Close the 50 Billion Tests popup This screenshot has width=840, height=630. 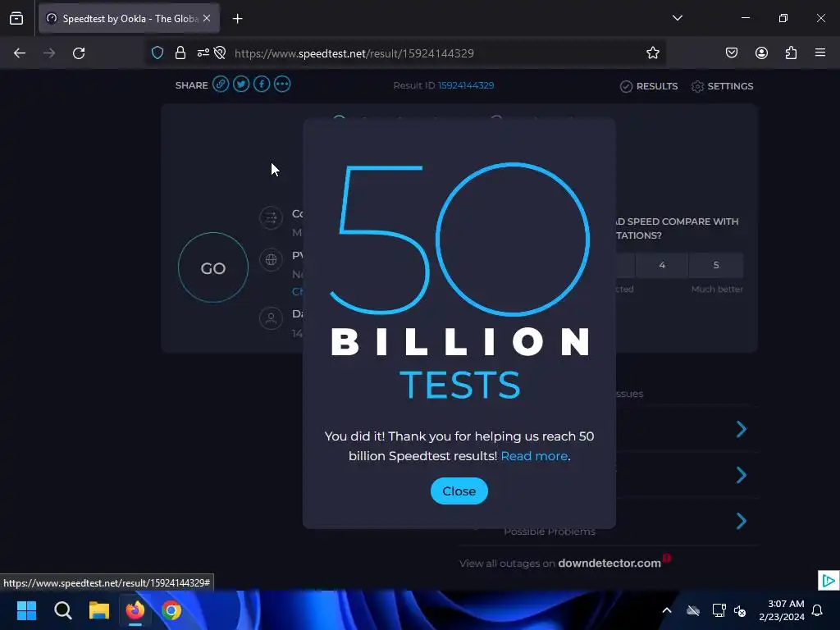459,491
